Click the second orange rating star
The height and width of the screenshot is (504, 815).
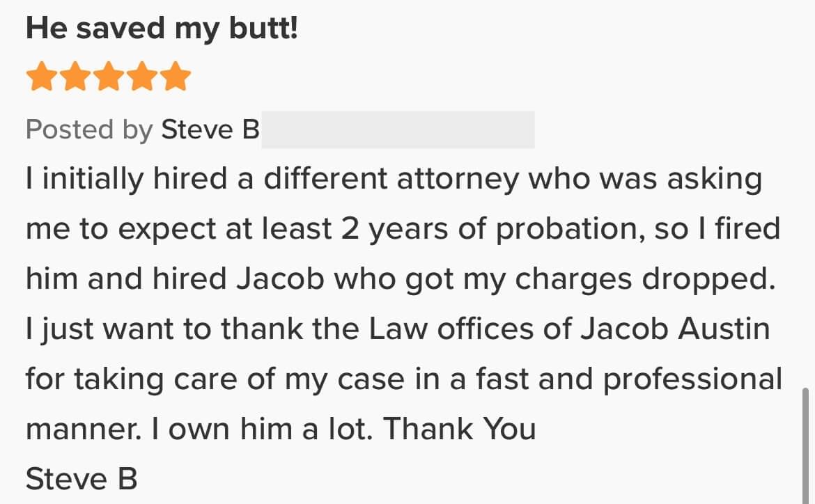[x=75, y=77]
